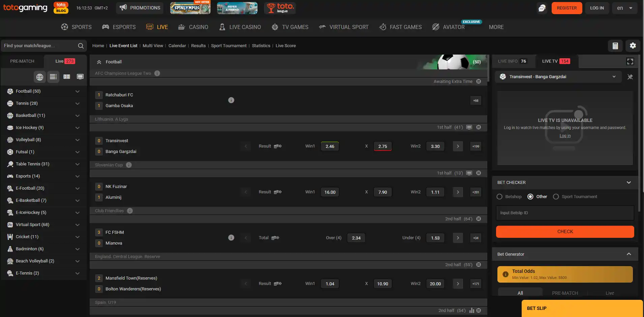Click the Input Betslip ID field
This screenshot has width=644, height=317.
click(565, 213)
